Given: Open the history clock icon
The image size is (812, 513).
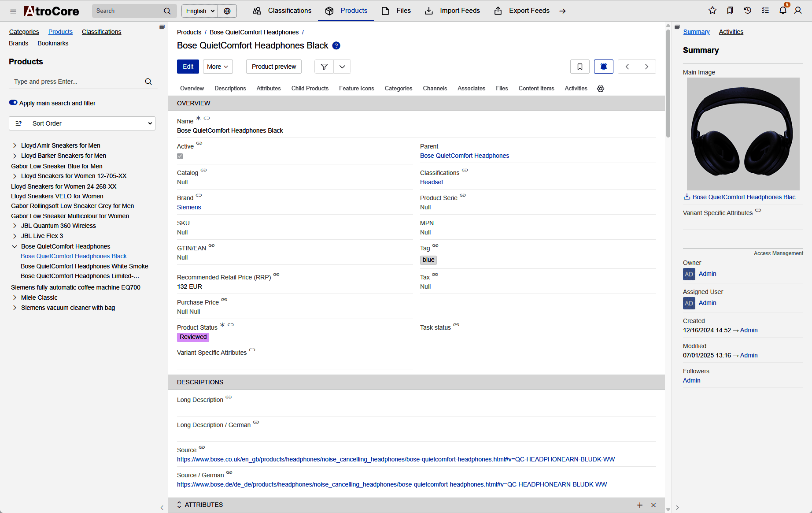Looking at the screenshot, I should pos(748,11).
